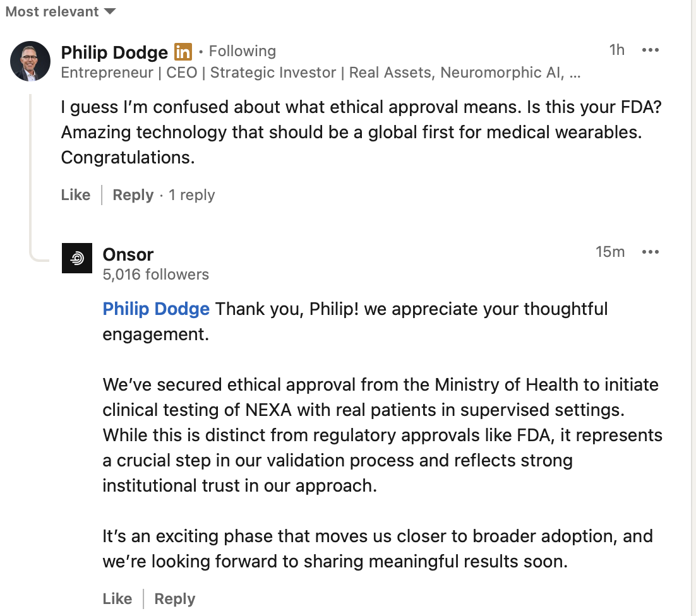The image size is (696, 616).
Task: Click the 1h timestamp on Philip's comment
Action: coord(616,50)
